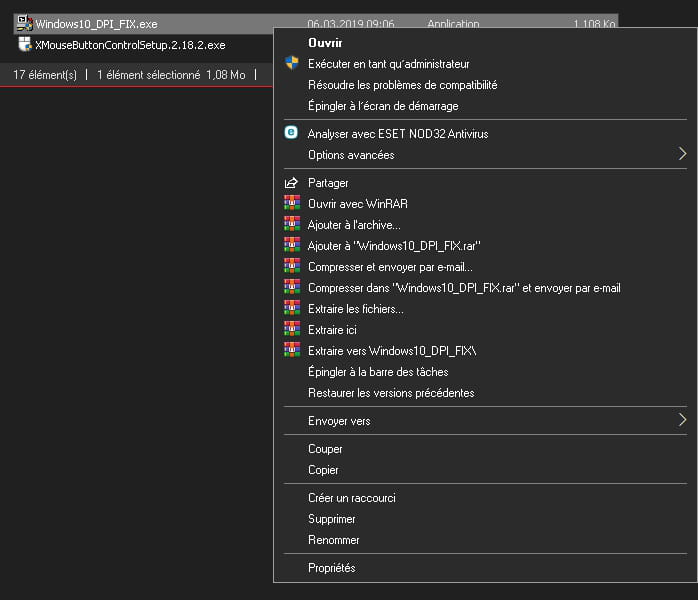This screenshot has height=600, width=698.
Task: Select Ajouter à "Windows10_DPI_FIX.rar"
Action: point(485,246)
